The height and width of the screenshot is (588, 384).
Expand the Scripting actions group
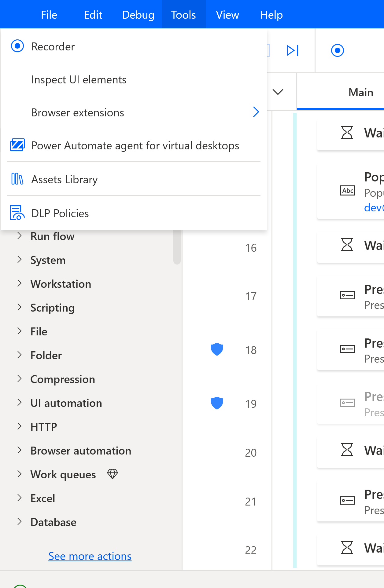coord(20,307)
